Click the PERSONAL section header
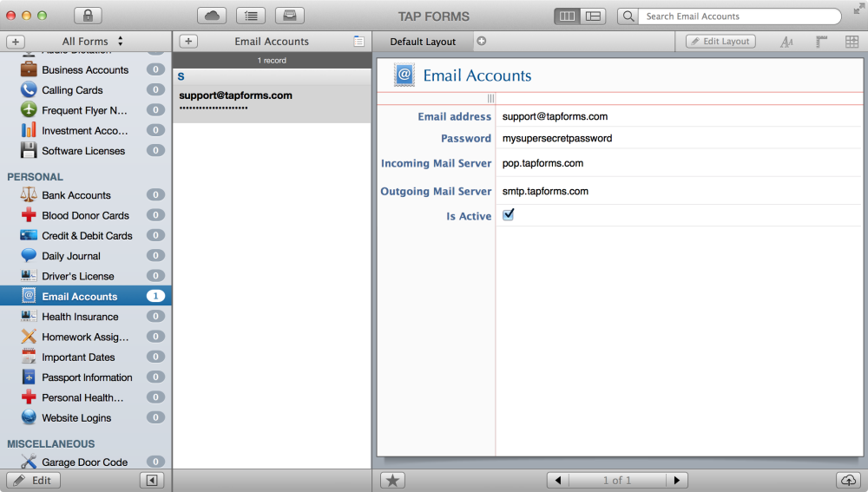The image size is (868, 492). click(x=35, y=177)
